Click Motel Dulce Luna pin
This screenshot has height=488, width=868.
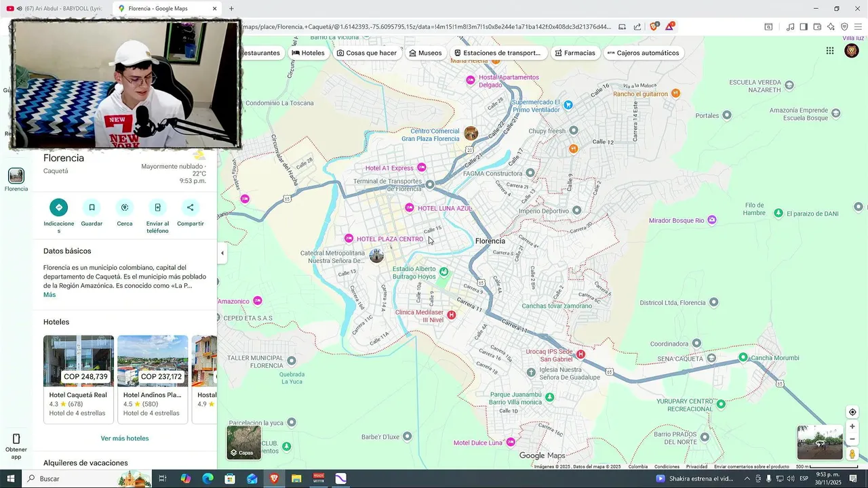[x=509, y=442]
